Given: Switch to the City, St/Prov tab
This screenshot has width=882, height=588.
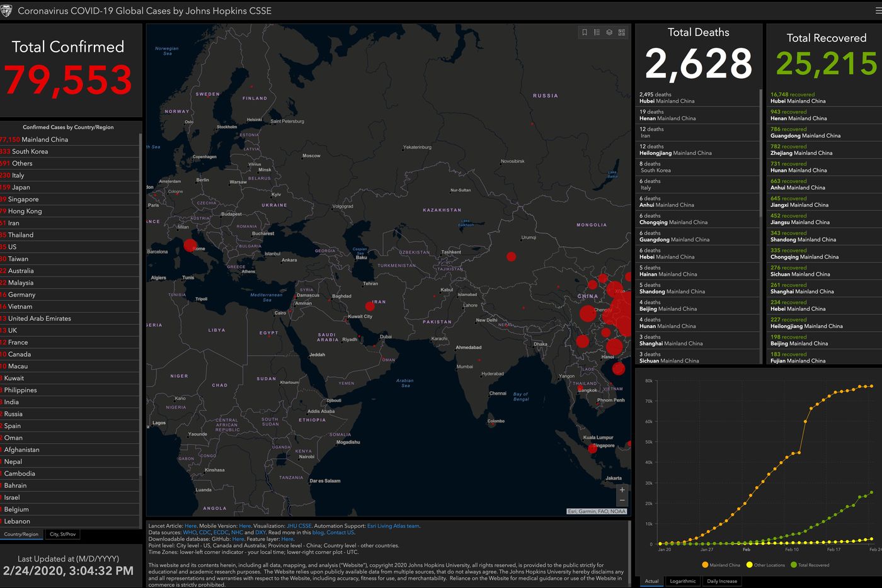Looking at the screenshot, I should point(63,534).
